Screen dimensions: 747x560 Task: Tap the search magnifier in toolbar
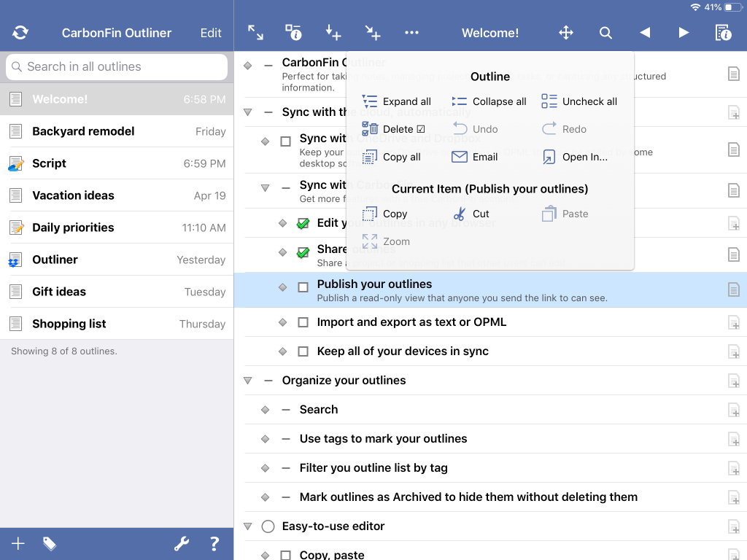[x=605, y=32]
